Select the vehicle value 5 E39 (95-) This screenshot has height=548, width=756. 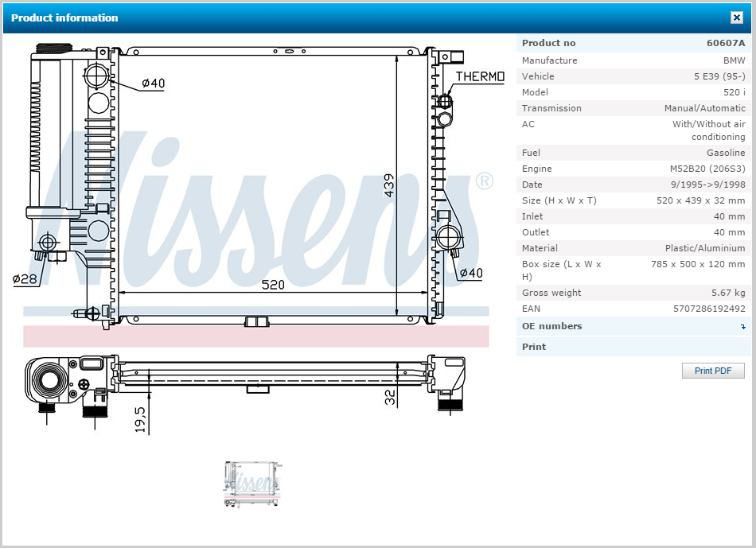pos(719,76)
